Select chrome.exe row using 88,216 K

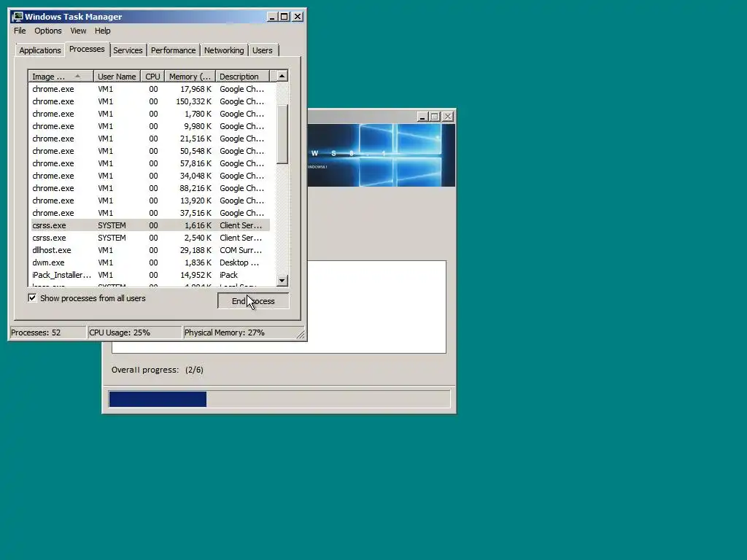(150, 188)
